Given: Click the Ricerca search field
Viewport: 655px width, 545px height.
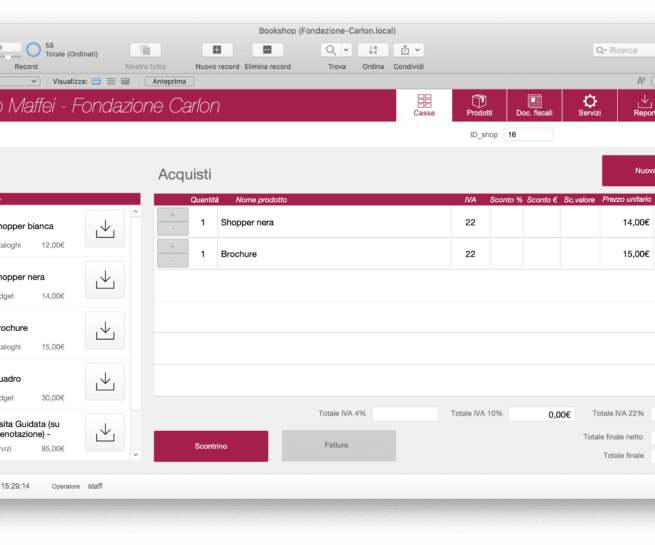Looking at the screenshot, I should 625,50.
